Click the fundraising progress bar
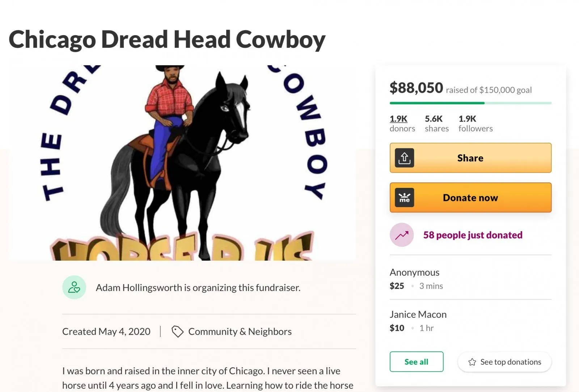 [x=470, y=103]
